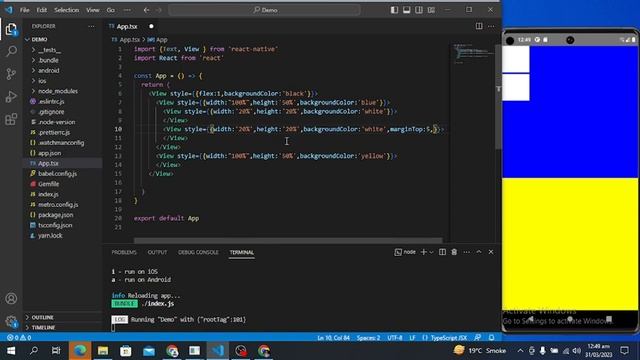
Task: Click Ln 10, Col 84 status entry
Action: [333, 338]
